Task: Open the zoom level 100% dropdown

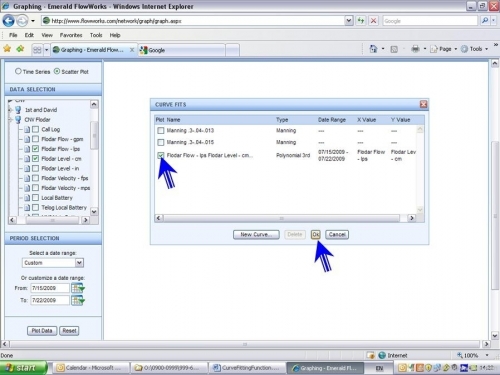Action: point(487,355)
